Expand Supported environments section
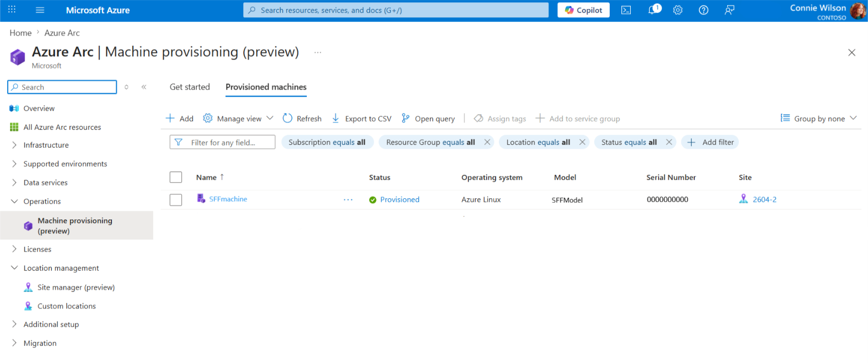 pyautogui.click(x=65, y=164)
